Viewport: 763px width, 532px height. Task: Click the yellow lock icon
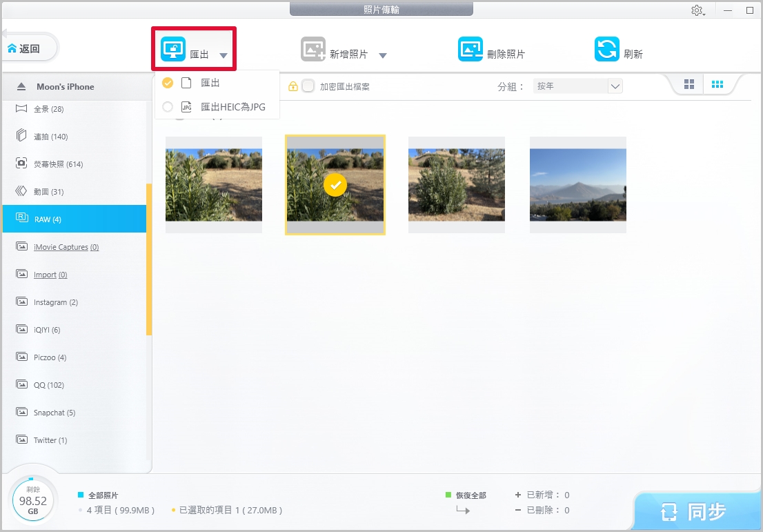click(293, 86)
